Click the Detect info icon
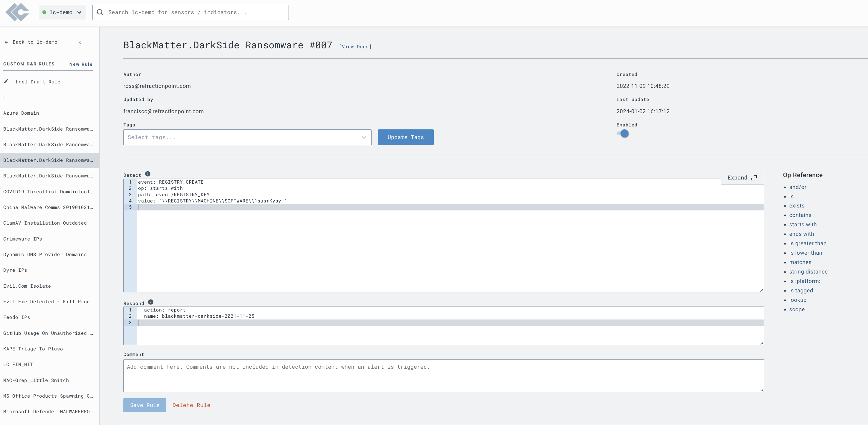 pos(148,174)
